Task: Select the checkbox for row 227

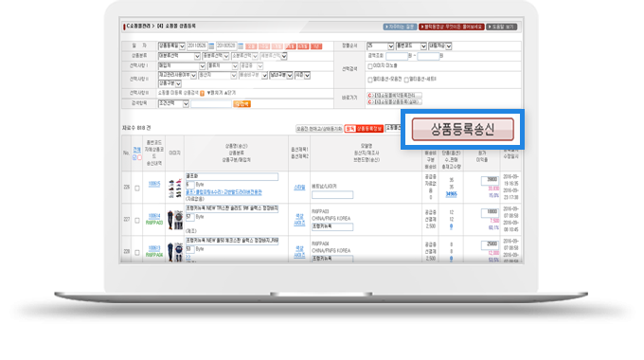Action: [137, 221]
